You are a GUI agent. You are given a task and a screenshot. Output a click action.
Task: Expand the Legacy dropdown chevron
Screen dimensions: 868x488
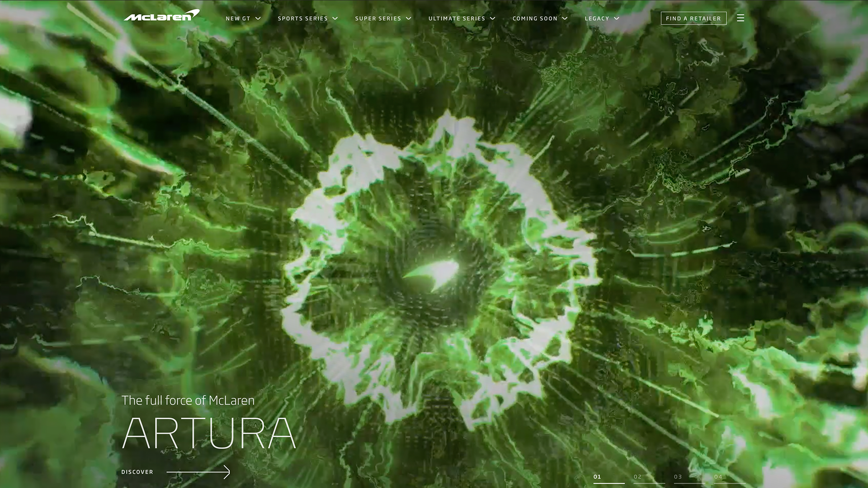[617, 19]
